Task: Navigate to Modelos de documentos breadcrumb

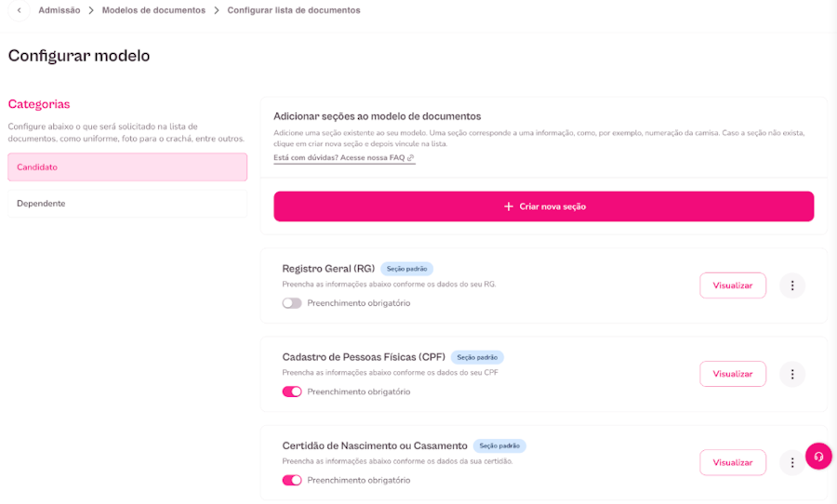Action: pos(153,10)
